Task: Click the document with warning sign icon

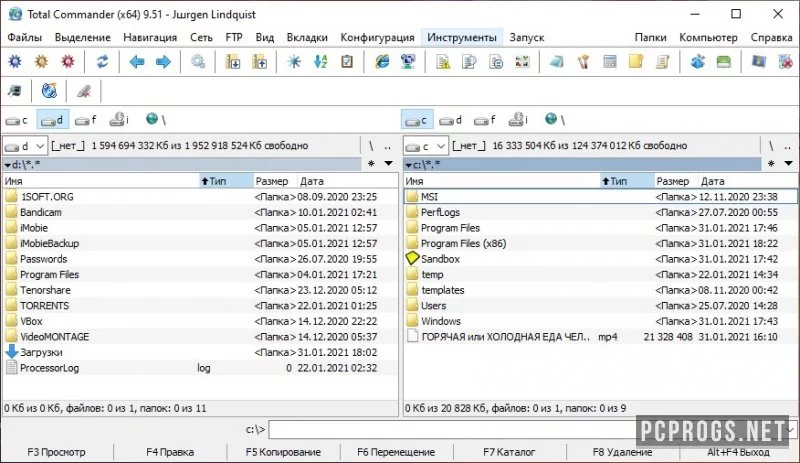Action: tap(443, 62)
